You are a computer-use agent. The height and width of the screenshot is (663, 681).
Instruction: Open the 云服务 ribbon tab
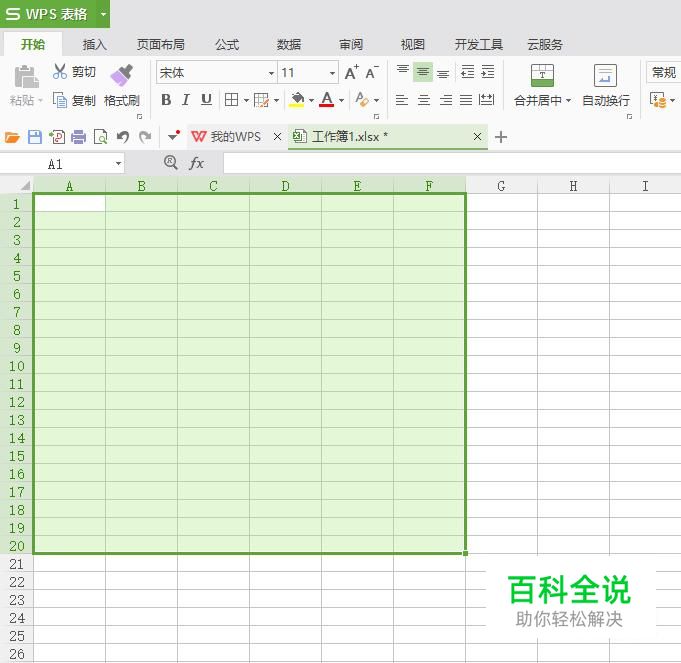[545, 44]
